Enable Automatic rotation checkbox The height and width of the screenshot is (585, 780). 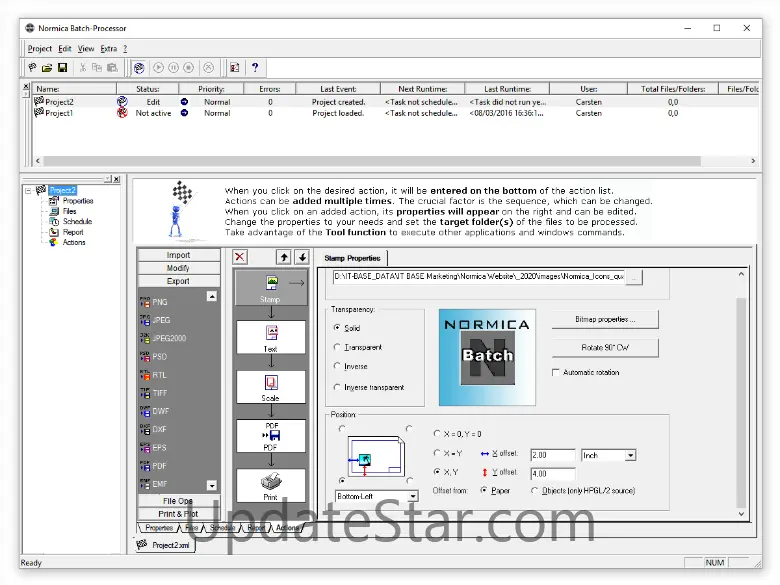(556, 372)
